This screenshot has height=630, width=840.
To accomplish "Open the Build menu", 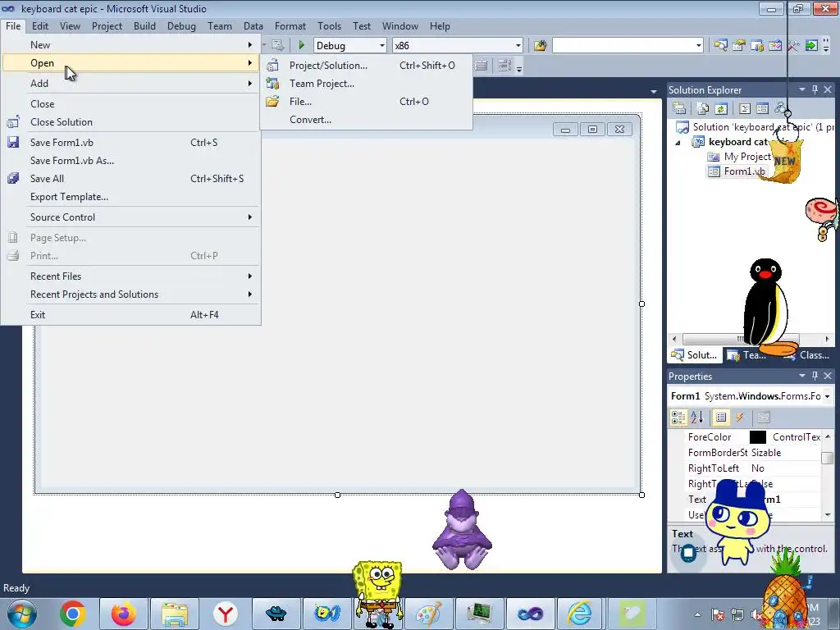I will click(x=144, y=25).
